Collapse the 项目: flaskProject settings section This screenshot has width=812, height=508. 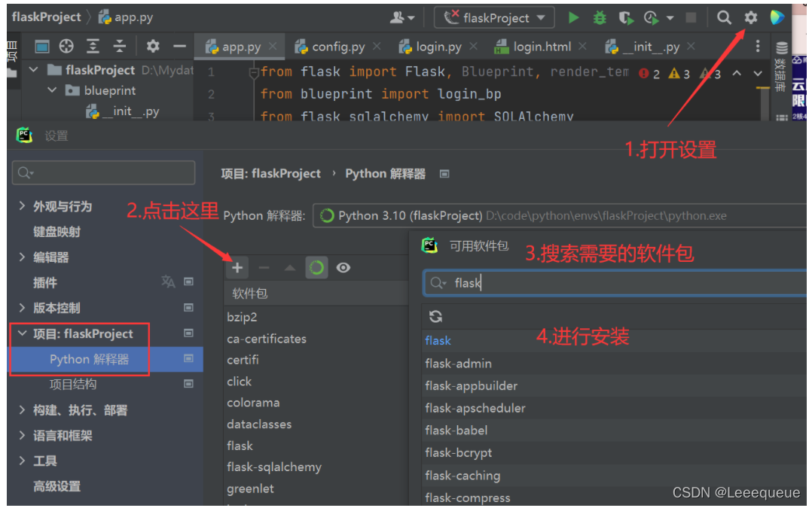coord(22,333)
